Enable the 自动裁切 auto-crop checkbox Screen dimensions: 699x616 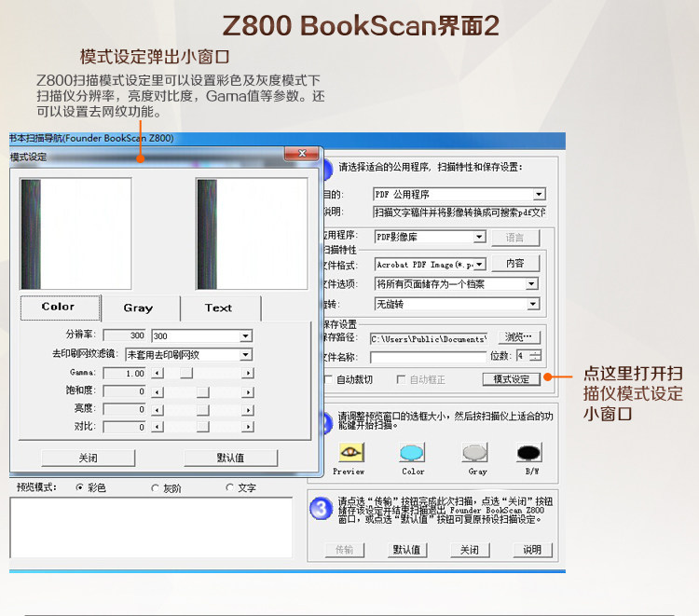(329, 379)
